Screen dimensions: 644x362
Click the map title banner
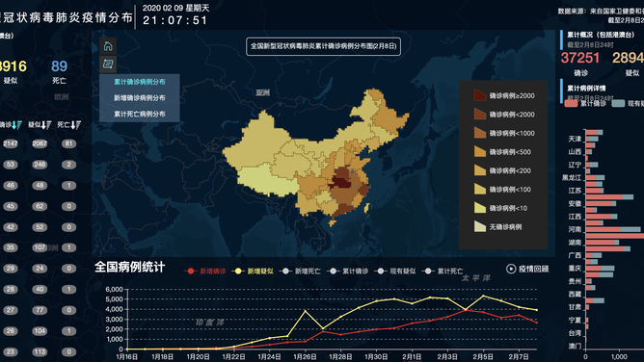[323, 46]
